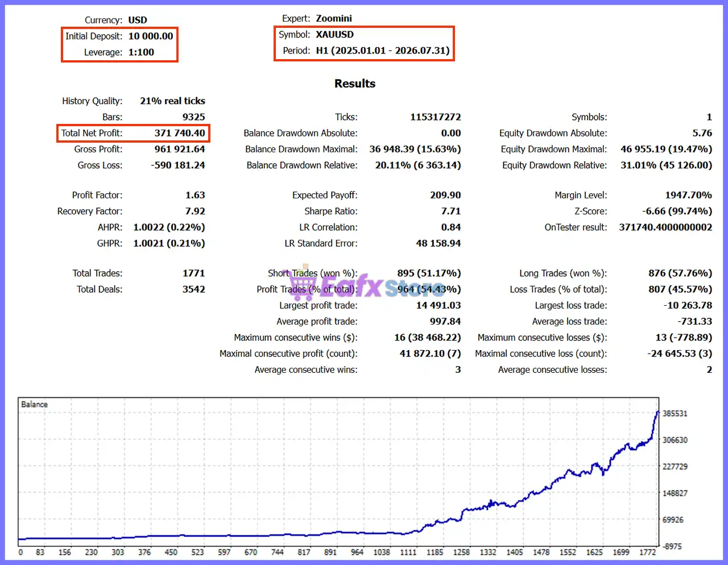Viewport: 728px width, 565px height.
Task: Click the chart axis value '148827'
Action: pos(675,493)
